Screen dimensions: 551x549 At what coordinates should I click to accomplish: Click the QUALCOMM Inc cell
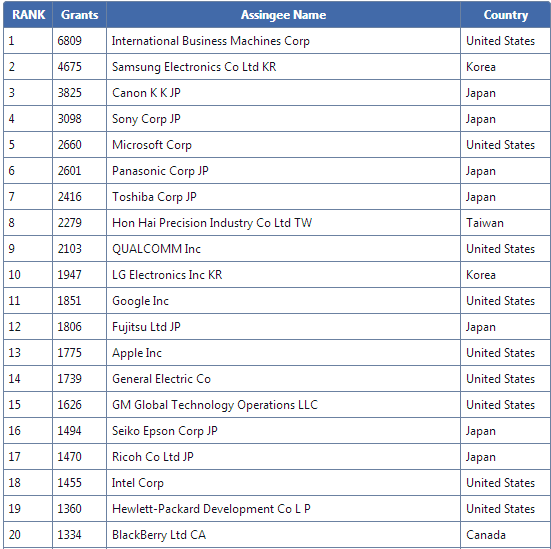click(283, 249)
